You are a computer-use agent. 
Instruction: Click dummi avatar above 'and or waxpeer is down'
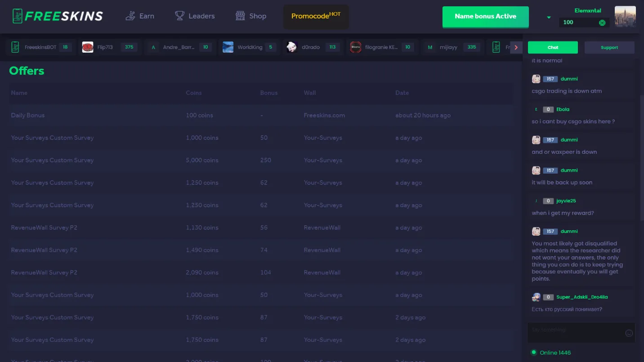(536, 140)
